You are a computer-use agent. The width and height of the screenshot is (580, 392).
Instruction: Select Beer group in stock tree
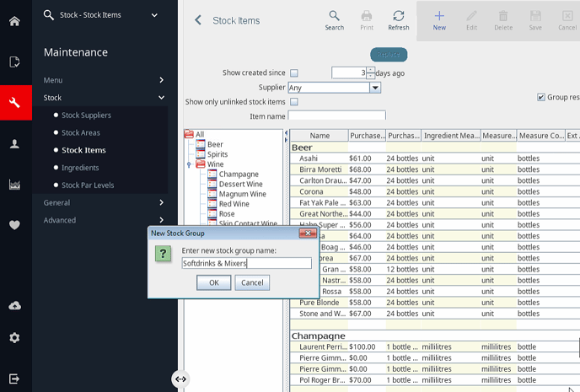pyautogui.click(x=210, y=144)
